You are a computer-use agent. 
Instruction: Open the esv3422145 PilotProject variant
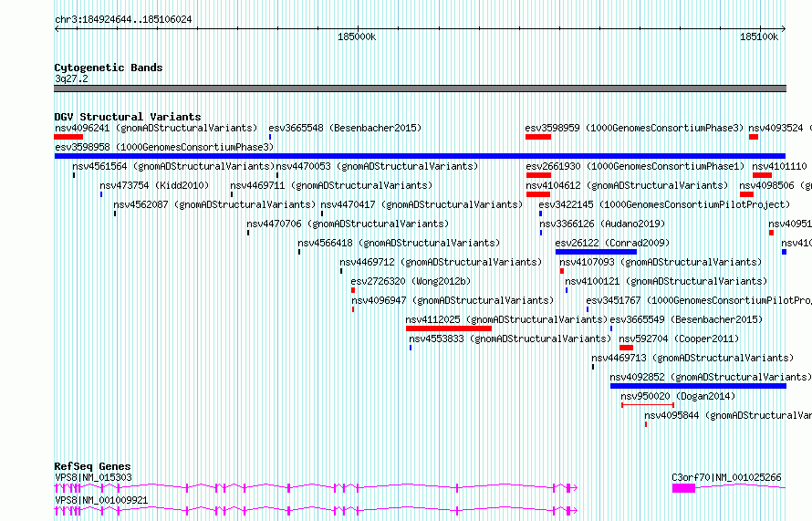tap(664, 204)
